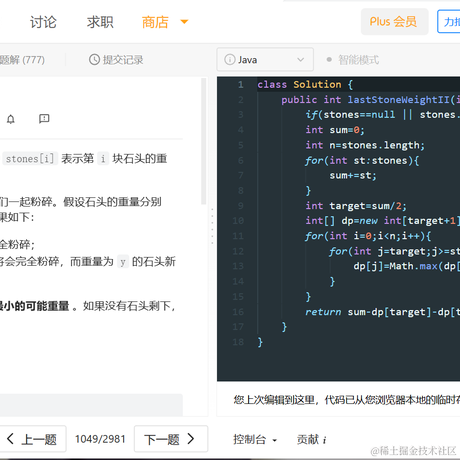The height and width of the screenshot is (460, 460).
Task: Click code line 1 class Solution
Action: point(305,84)
